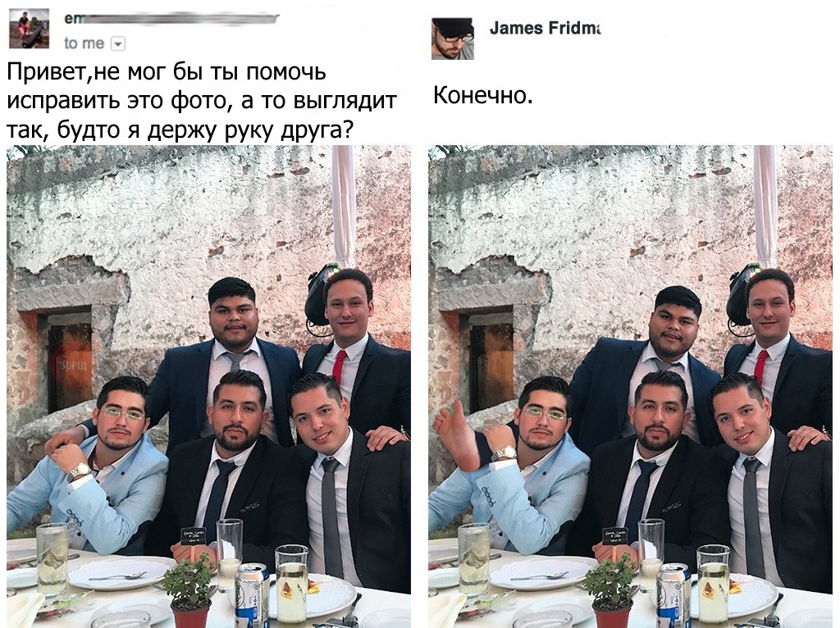Open James Fridman's profile picture

click(453, 39)
